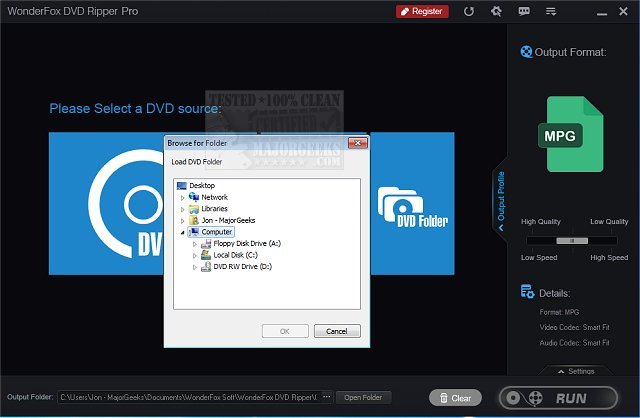
Task: Click the disabled OK button in dialog
Action: tap(285, 331)
